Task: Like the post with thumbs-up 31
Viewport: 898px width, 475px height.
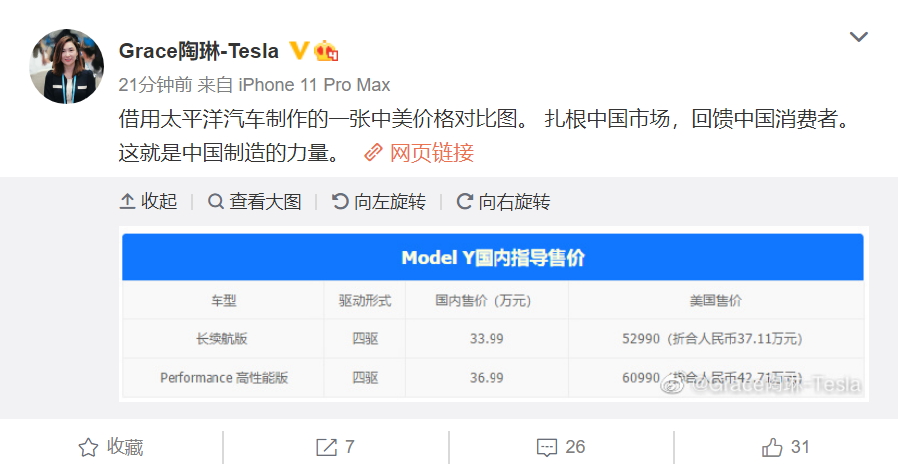Action: pyautogui.click(x=785, y=447)
